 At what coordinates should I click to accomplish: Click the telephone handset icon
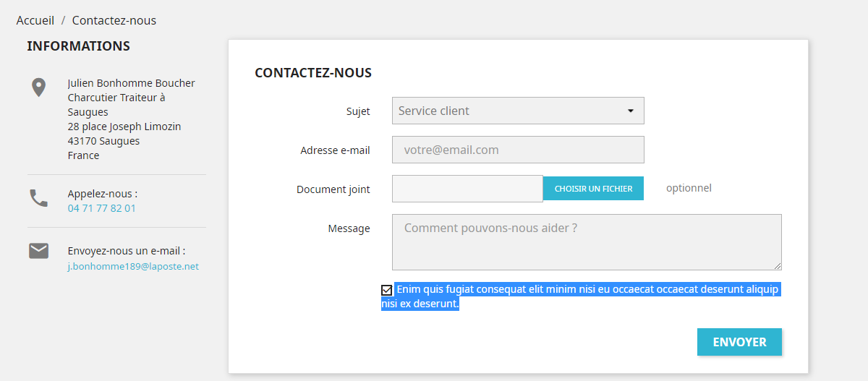pyautogui.click(x=38, y=198)
